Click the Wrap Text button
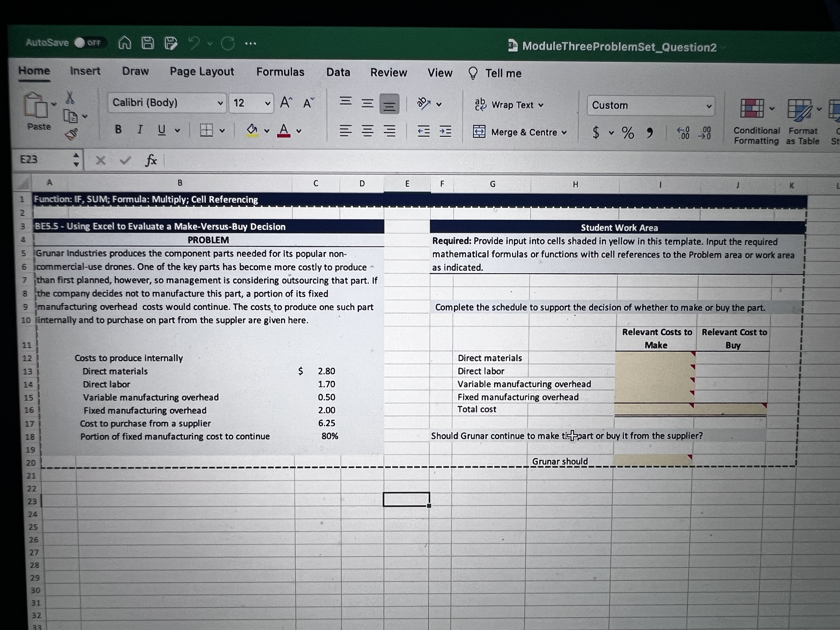The width and height of the screenshot is (840, 630). pyautogui.click(x=509, y=105)
